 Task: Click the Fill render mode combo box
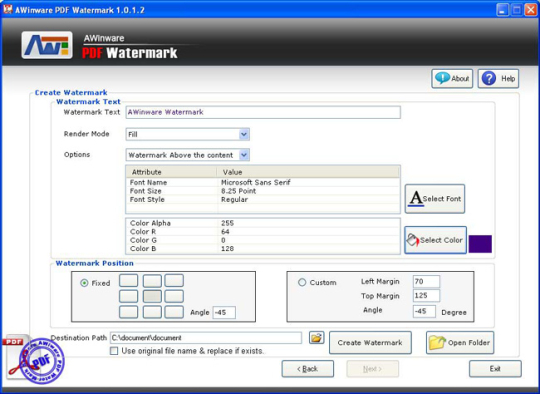[187, 134]
